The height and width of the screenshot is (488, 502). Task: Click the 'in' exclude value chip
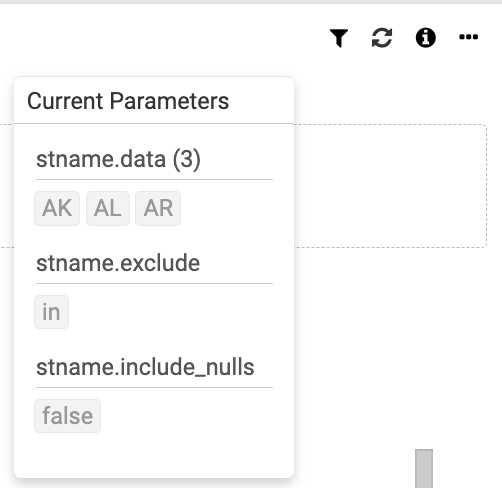tap(51, 312)
